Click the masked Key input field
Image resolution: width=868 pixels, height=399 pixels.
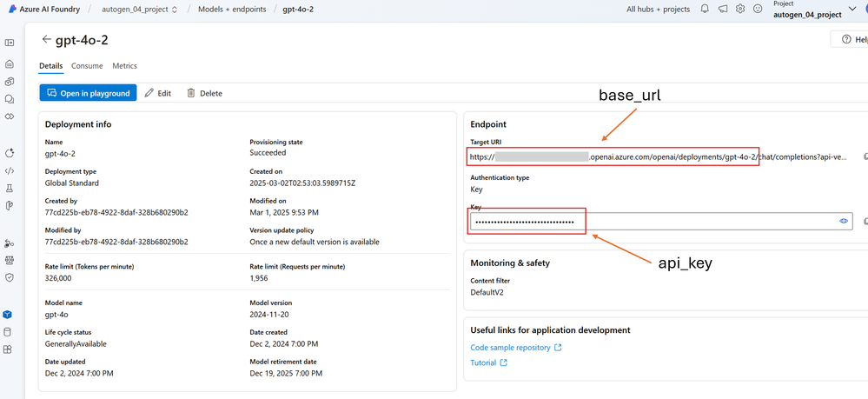652,222
